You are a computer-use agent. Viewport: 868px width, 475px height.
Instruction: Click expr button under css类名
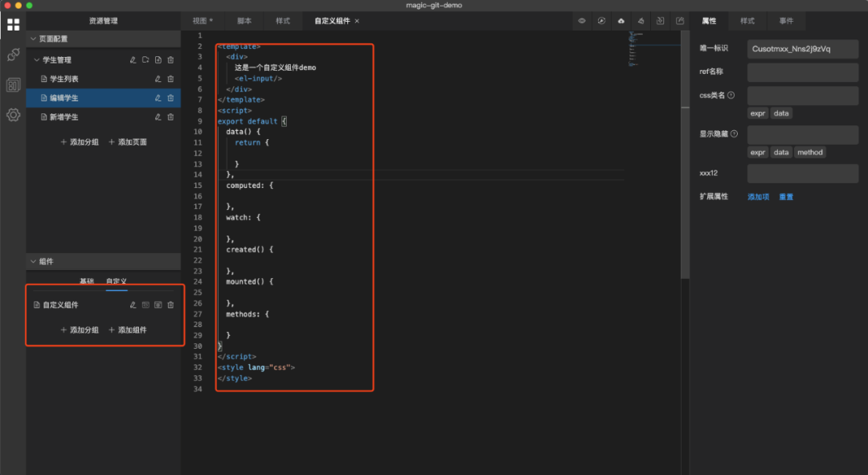point(758,113)
